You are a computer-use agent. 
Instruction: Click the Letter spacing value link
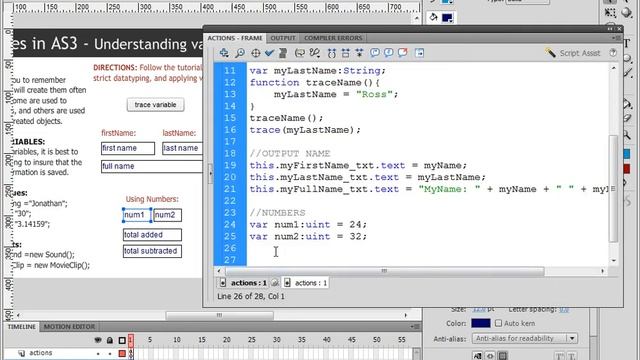[564, 310]
